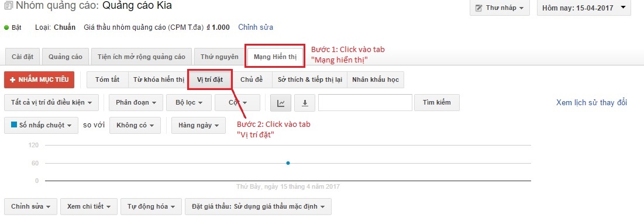Click the 60 y-axis label
Image resolution: width=644 pixels, height=218 pixels.
pos(35,163)
